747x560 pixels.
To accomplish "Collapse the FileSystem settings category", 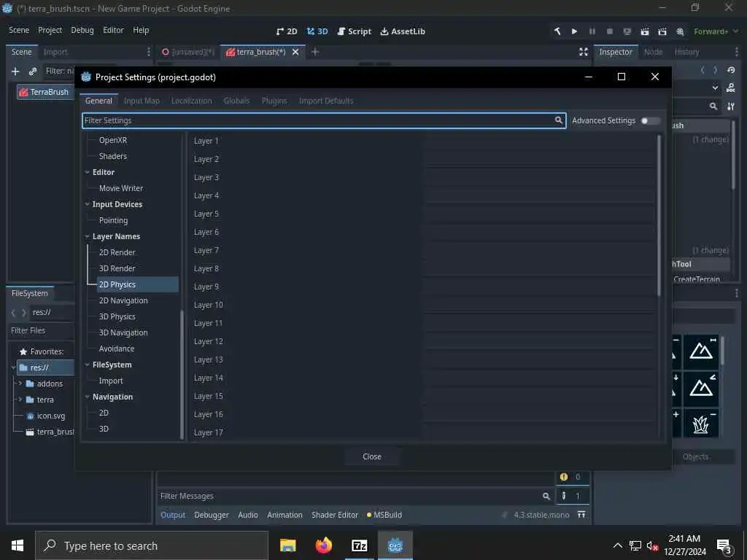I will pyautogui.click(x=88, y=365).
